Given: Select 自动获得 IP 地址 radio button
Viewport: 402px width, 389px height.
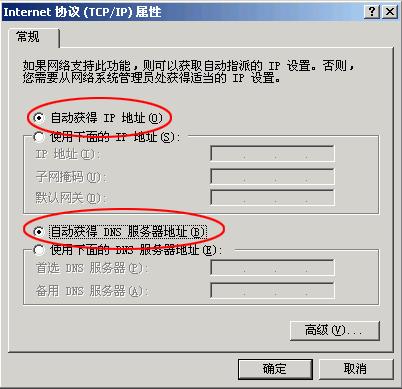Looking at the screenshot, I should pyautogui.click(x=39, y=118).
